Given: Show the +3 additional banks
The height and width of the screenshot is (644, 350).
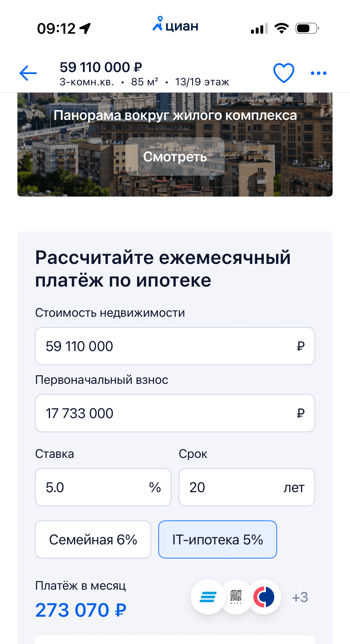Looking at the screenshot, I should 300,597.
